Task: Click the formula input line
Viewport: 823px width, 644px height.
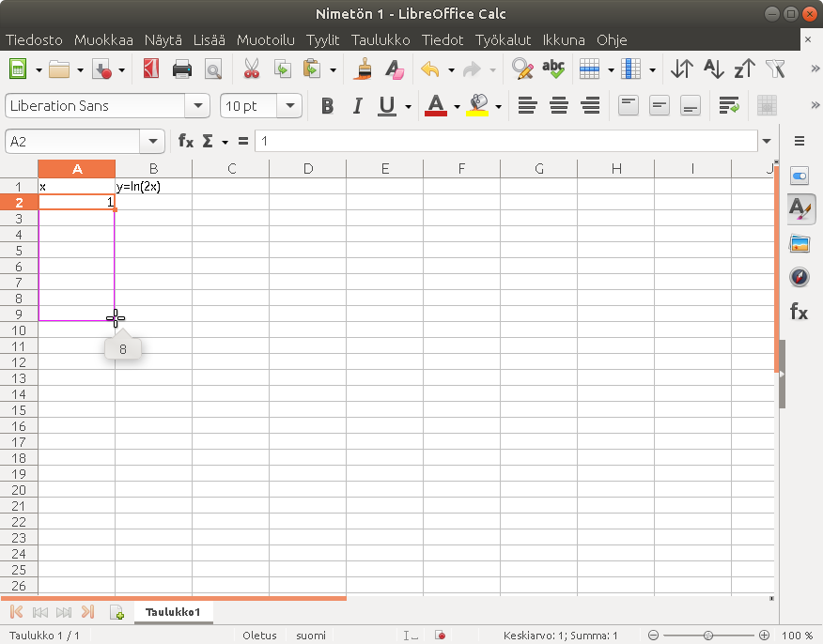Action: tap(505, 141)
